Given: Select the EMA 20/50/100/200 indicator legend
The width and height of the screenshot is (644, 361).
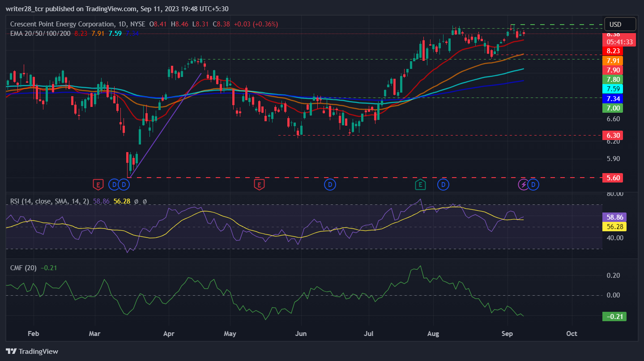Looking at the screenshot, I should tap(40, 33).
